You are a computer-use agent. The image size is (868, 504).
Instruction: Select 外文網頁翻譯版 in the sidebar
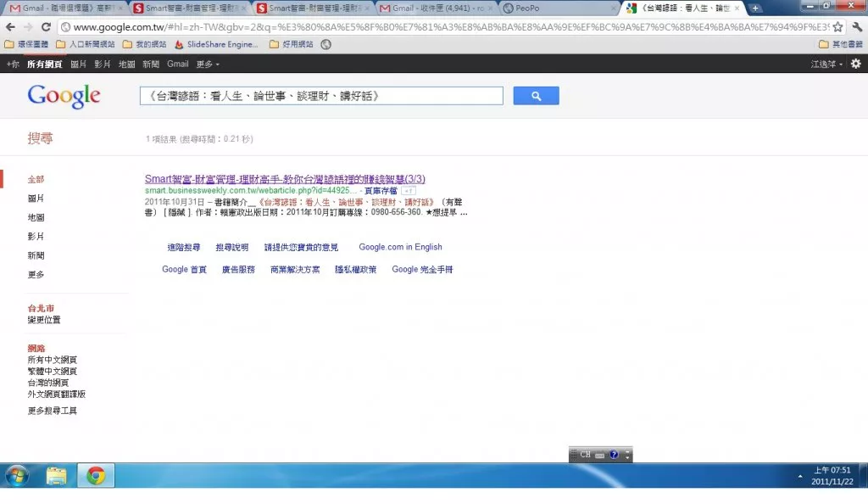pyautogui.click(x=57, y=395)
